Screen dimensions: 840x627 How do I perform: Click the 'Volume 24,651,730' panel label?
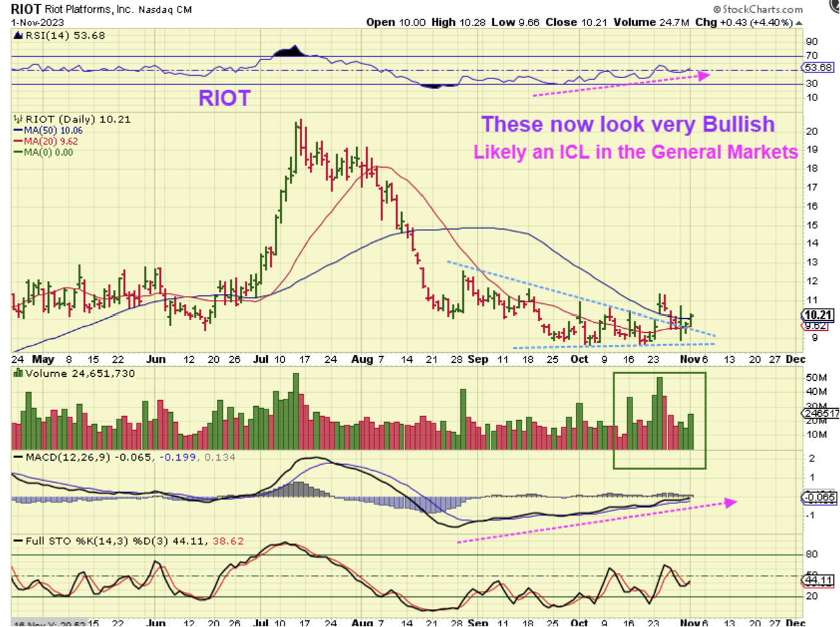(x=74, y=374)
